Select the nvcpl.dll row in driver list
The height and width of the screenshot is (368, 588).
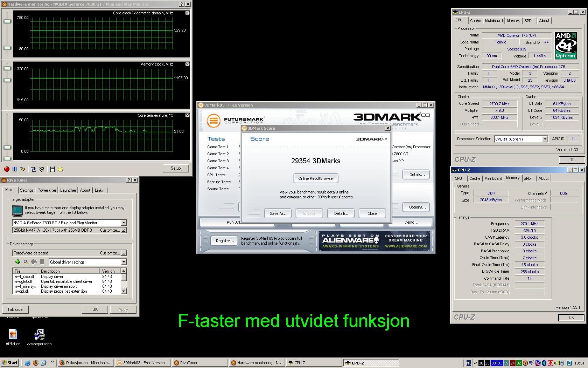point(66,291)
